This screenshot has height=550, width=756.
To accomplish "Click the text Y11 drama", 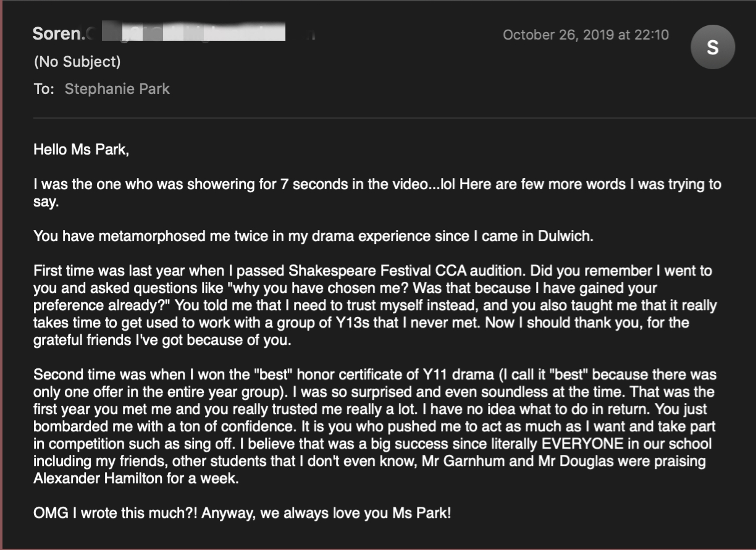I will click(x=380, y=374).
